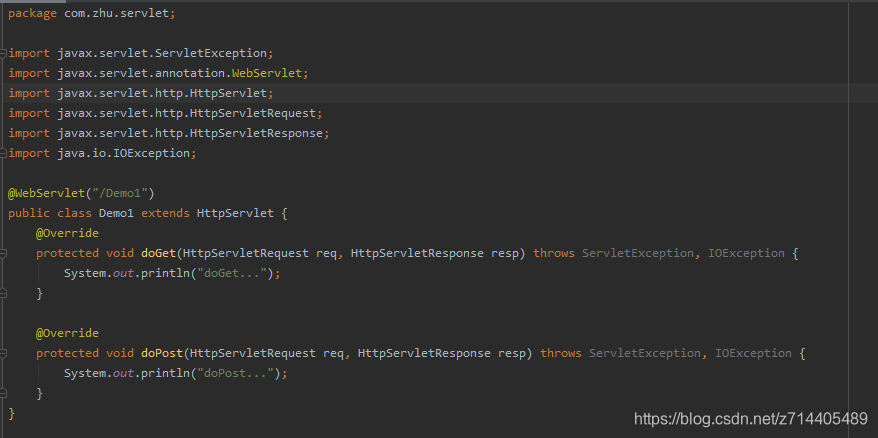Screen dimensions: 878x438
Task: Click the doPost method name
Action: coord(162,353)
